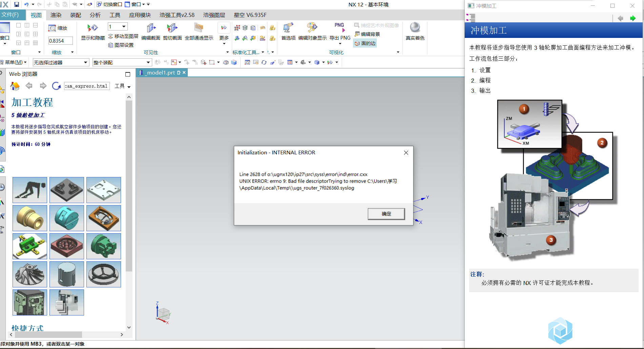Expand Zoom group dropdown arrow

tap(72, 52)
